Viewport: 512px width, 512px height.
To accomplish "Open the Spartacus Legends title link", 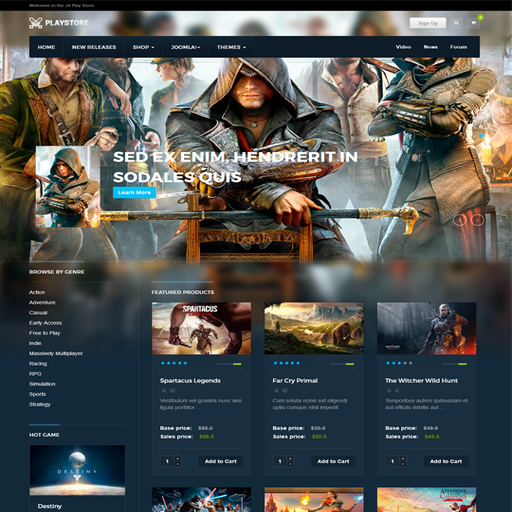I will (190, 381).
